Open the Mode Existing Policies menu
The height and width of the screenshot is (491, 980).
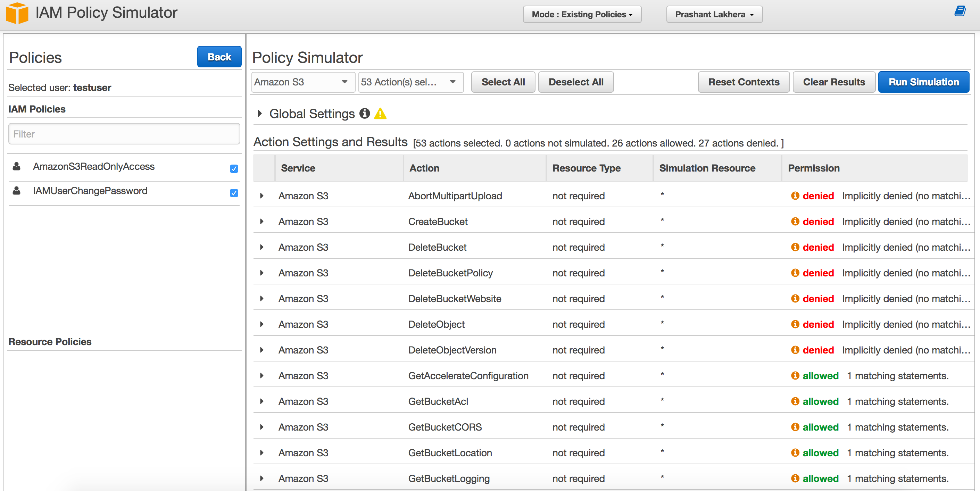point(582,15)
